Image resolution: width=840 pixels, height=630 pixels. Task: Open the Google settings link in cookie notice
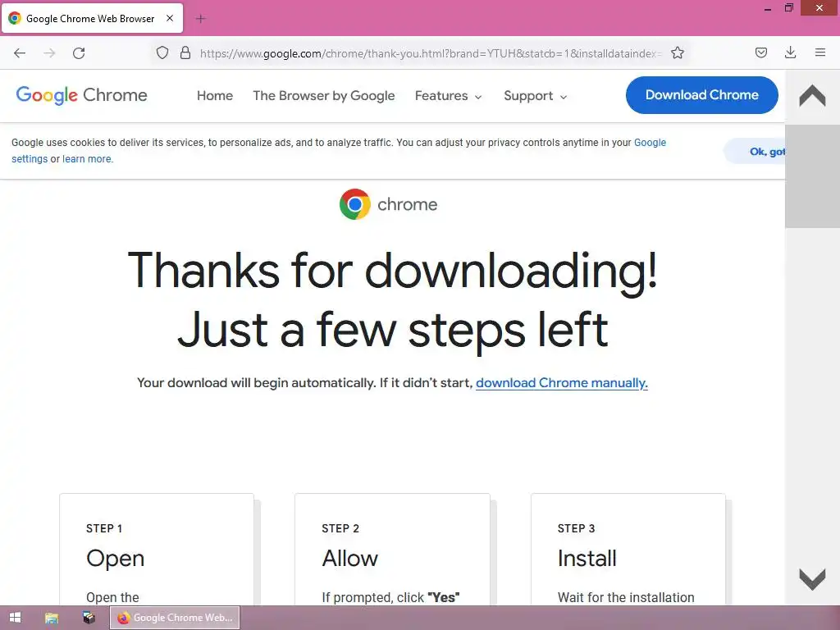[x=650, y=143]
